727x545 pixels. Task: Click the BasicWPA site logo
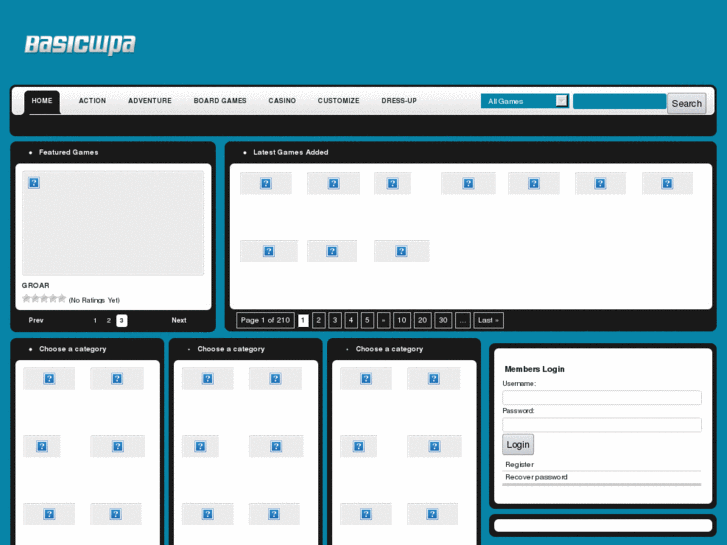point(80,45)
